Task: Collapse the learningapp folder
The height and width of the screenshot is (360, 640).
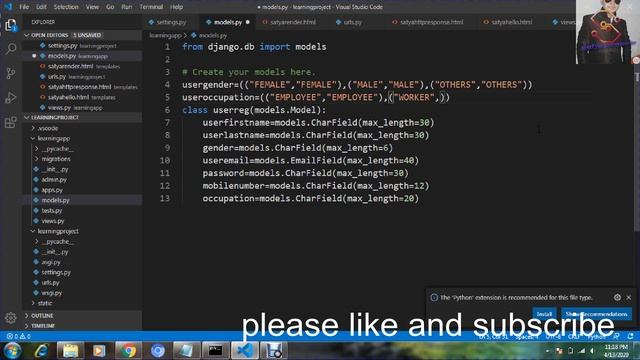Action: click(53, 138)
